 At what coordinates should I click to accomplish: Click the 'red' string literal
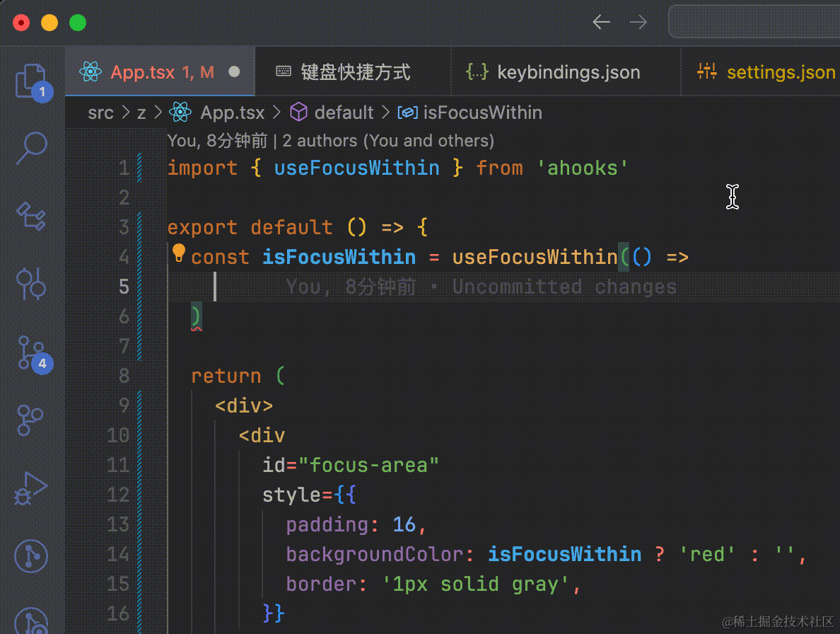(707, 555)
